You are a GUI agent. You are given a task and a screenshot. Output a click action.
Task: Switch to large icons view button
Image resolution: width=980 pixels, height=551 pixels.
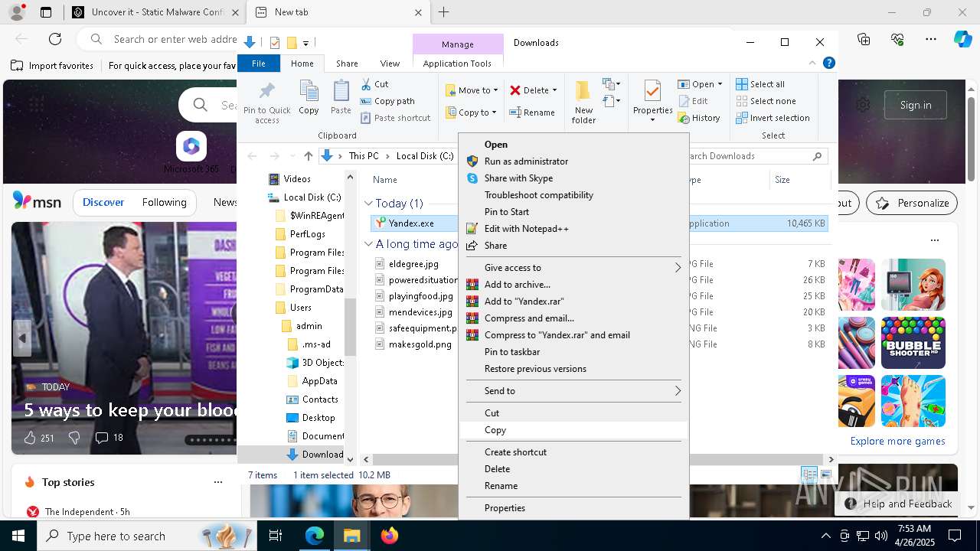tap(825, 475)
